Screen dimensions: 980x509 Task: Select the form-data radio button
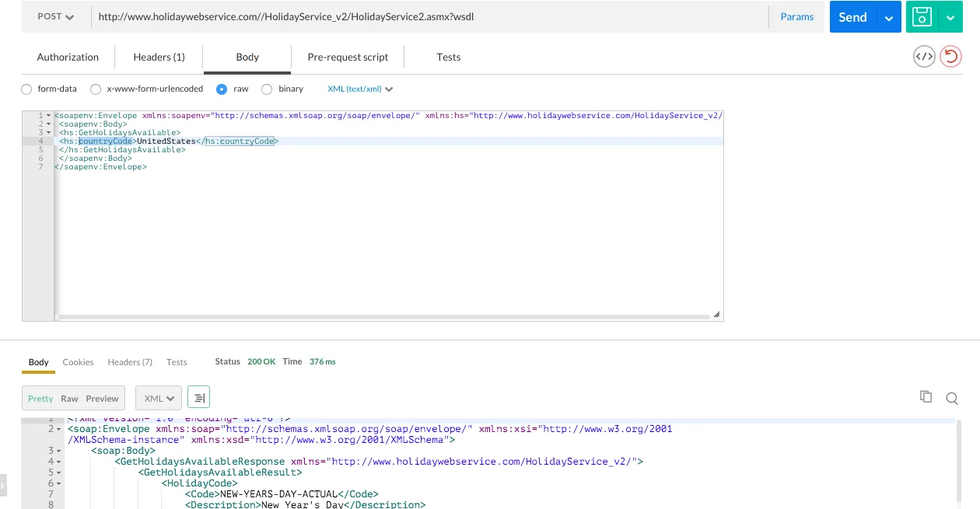(27, 89)
